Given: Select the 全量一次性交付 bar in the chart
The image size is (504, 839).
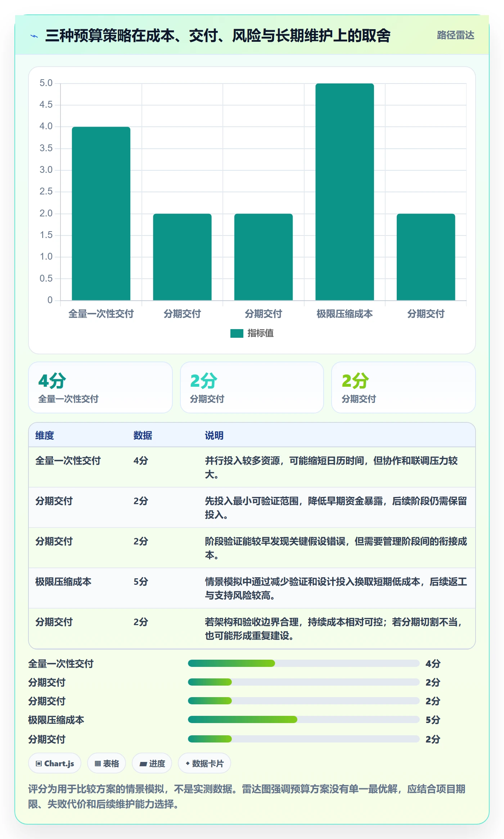Looking at the screenshot, I should point(101,214).
